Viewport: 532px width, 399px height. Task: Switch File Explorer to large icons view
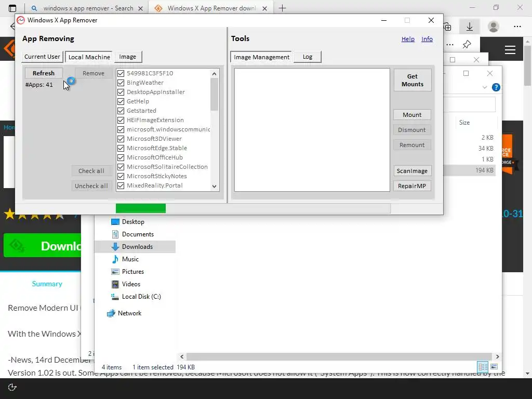[x=495, y=367]
